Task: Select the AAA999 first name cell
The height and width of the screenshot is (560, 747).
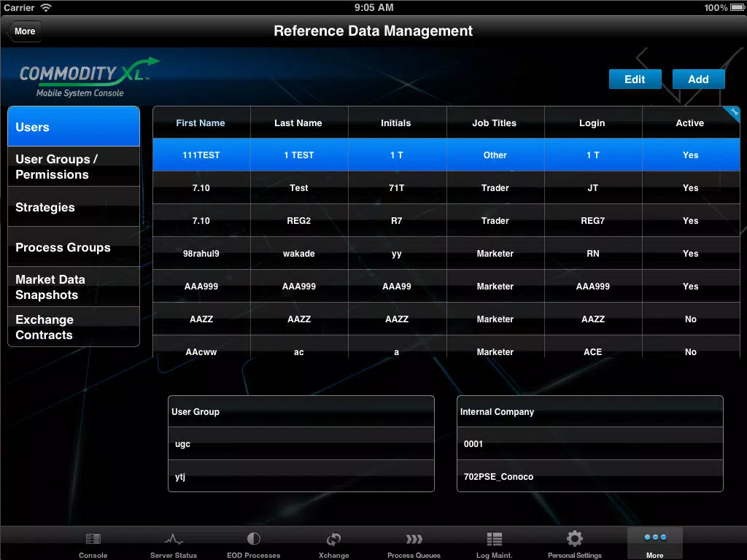Action: point(201,286)
